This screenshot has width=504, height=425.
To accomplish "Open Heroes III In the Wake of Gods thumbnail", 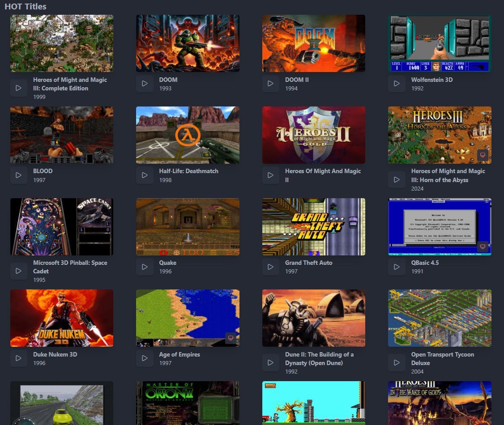I will [x=440, y=403].
